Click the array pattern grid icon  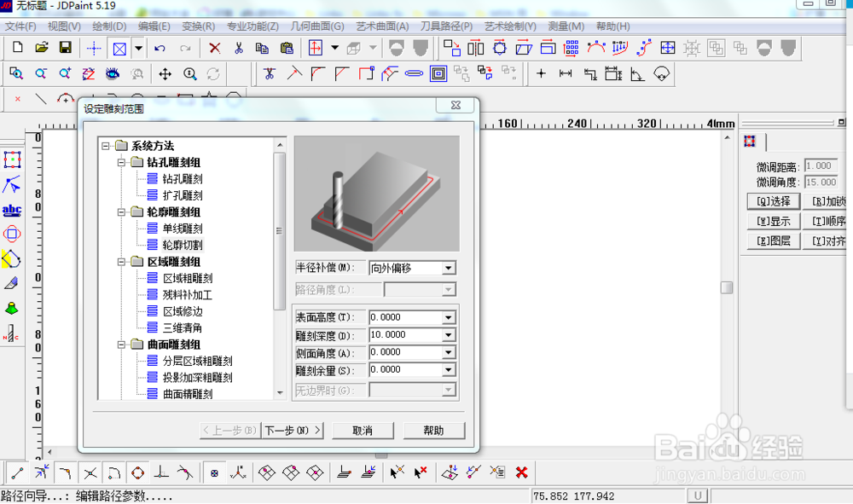pyautogui.click(x=572, y=48)
